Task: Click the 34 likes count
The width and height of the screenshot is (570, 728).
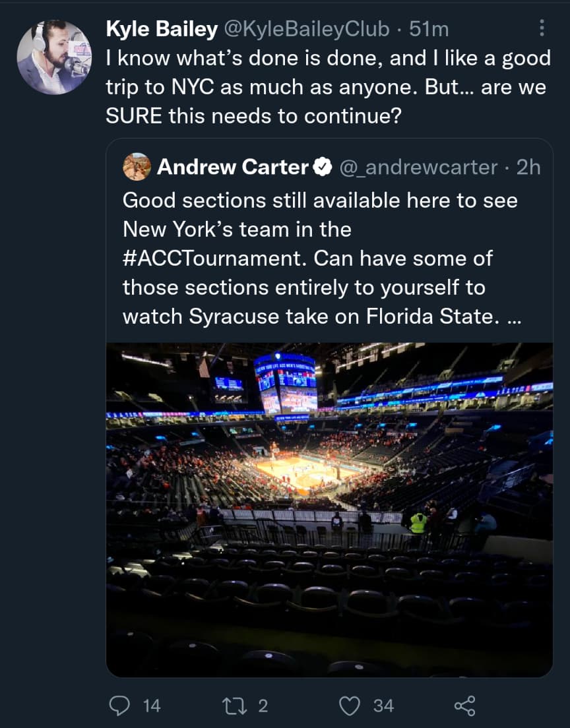Action: pos(383,706)
